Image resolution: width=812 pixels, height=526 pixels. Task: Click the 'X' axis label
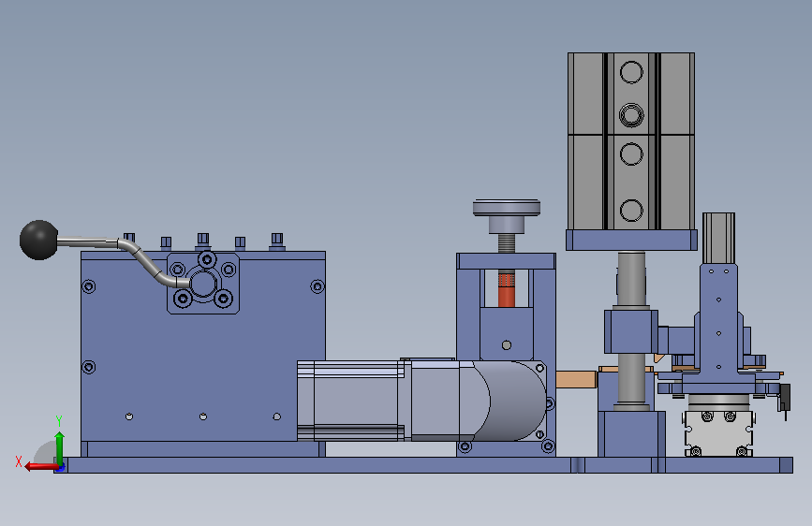(x=19, y=461)
